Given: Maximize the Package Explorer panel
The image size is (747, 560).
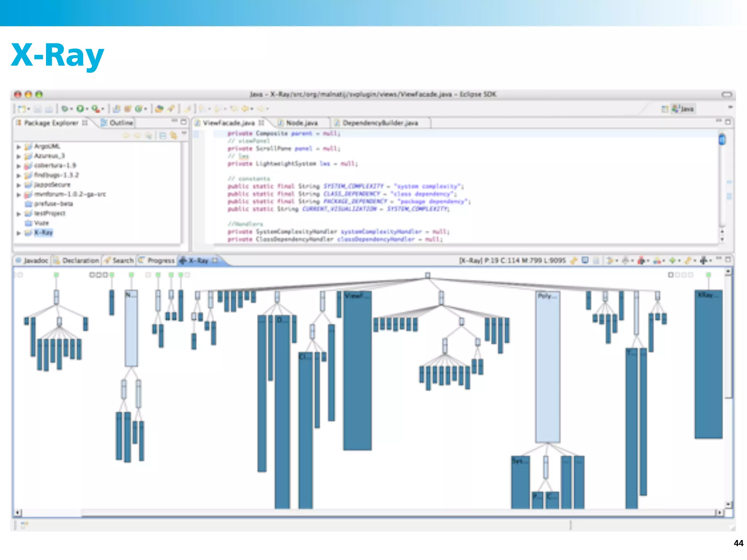Looking at the screenshot, I should (x=183, y=122).
